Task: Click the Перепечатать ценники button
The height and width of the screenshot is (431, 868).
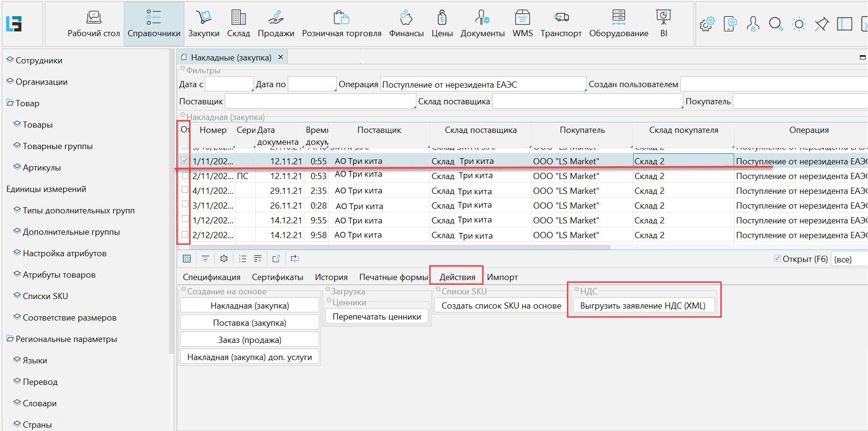Action: [x=376, y=317]
